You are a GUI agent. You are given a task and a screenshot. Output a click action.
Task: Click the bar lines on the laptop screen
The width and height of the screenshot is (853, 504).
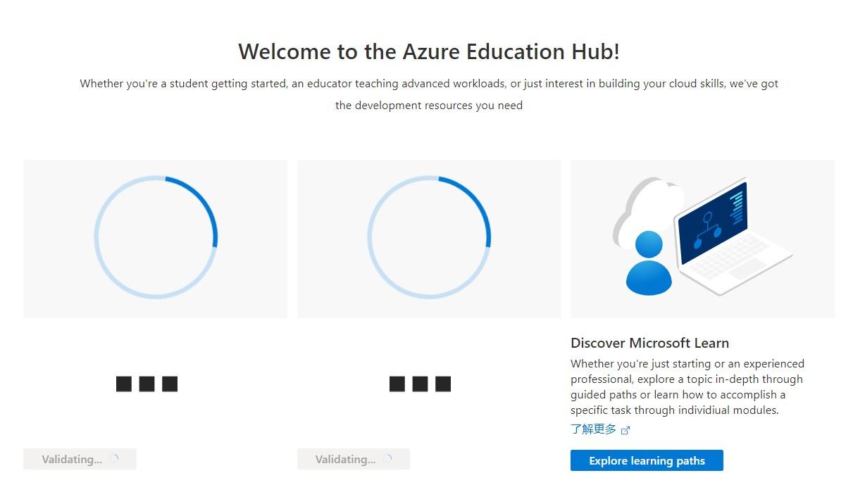(x=737, y=206)
